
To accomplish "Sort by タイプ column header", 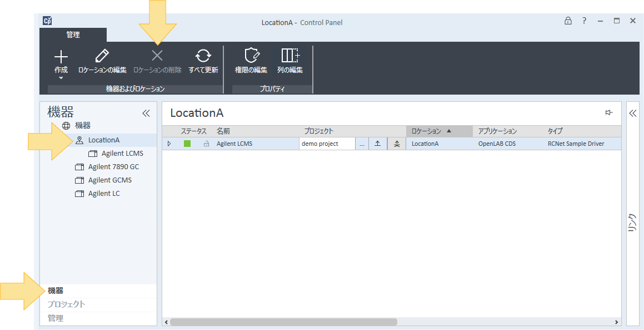I will [555, 131].
